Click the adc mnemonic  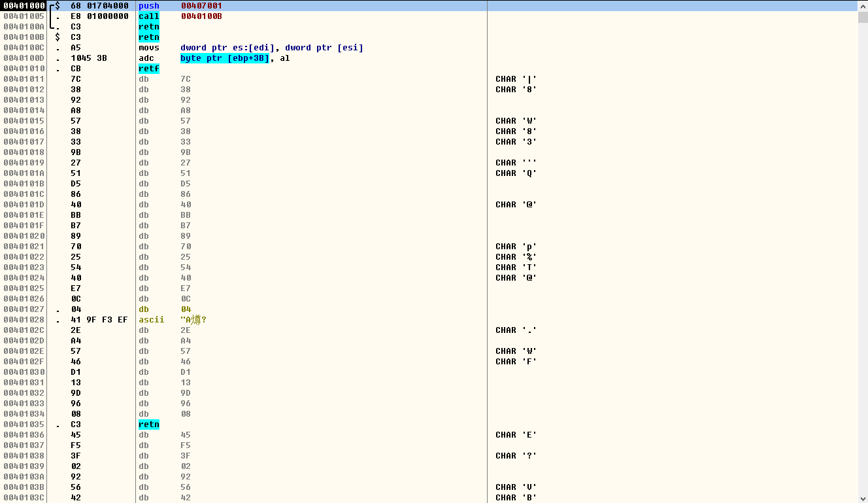[x=146, y=58]
